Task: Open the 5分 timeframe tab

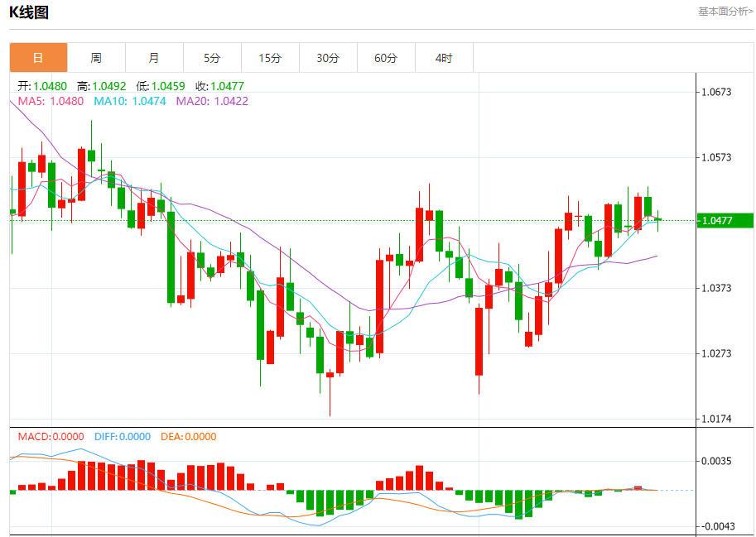Action: click(x=212, y=58)
